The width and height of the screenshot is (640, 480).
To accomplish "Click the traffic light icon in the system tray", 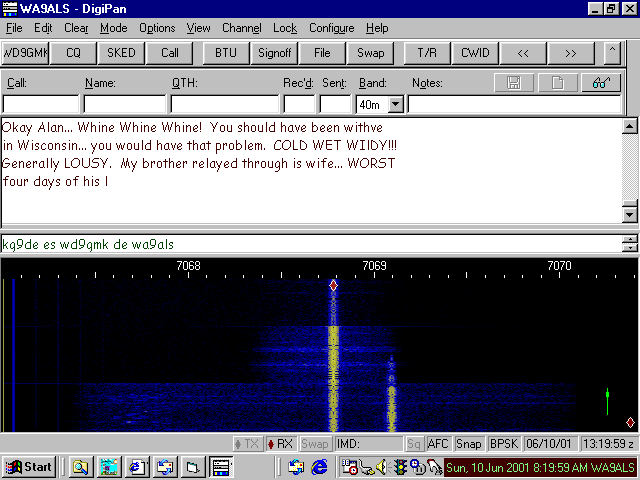I will 398,467.
